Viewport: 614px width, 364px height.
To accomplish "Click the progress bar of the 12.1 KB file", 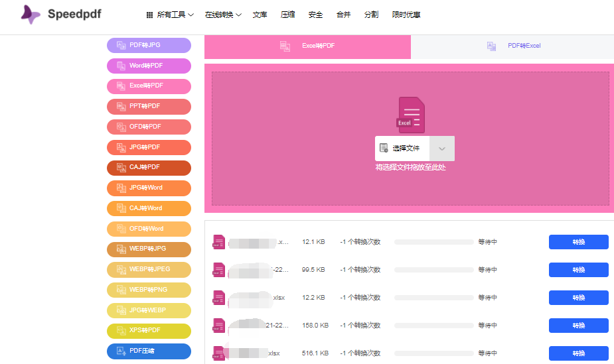I will click(x=434, y=242).
